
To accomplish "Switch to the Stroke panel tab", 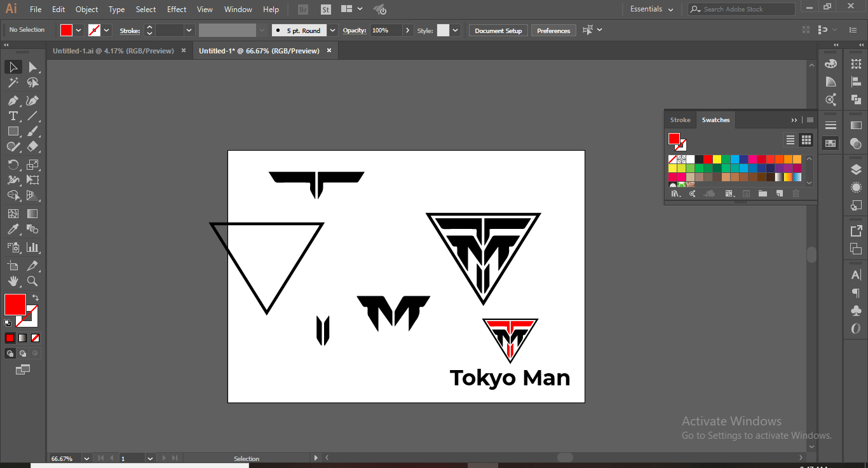I will 680,120.
